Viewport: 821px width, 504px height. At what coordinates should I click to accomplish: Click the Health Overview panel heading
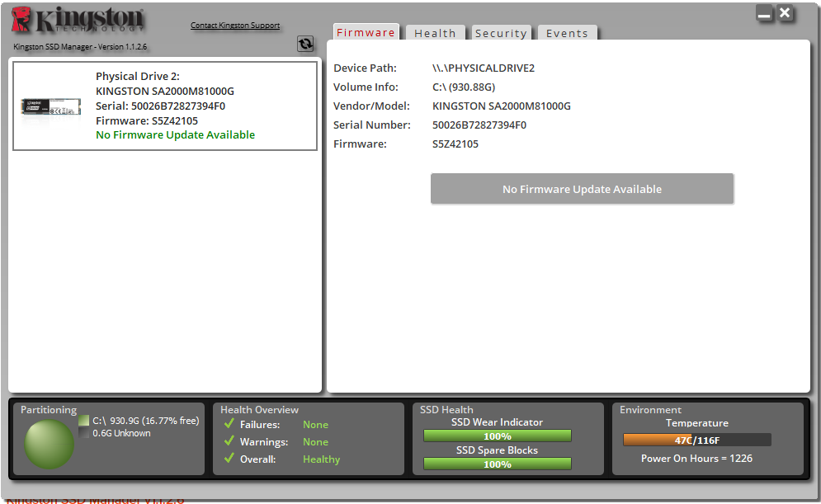coord(259,410)
